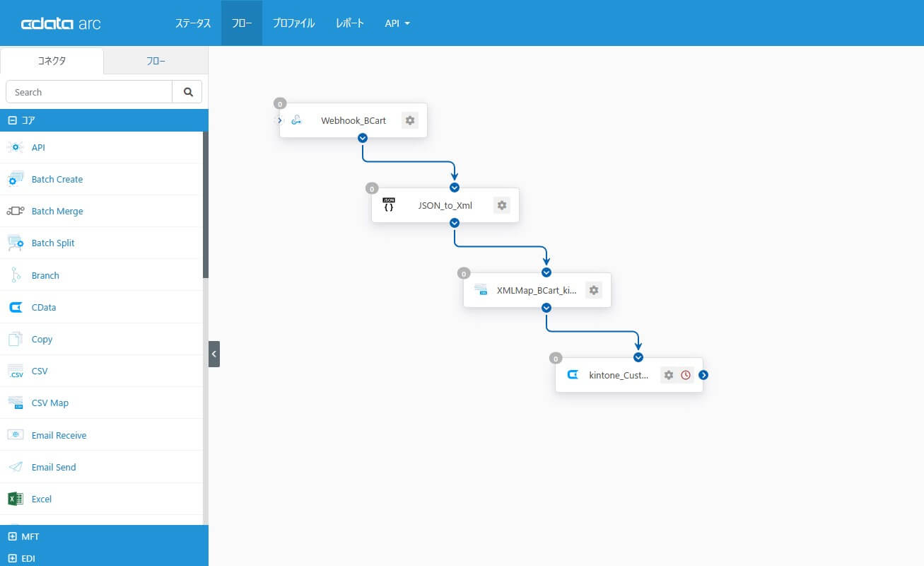The image size is (924, 566).
Task: Select the Excel connector icon
Action: [15, 499]
